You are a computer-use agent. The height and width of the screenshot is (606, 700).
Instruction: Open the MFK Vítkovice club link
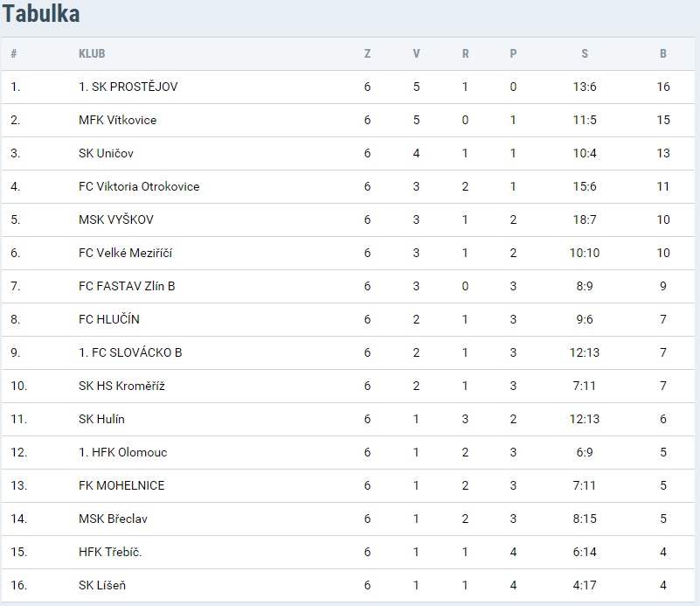pyautogui.click(x=118, y=120)
